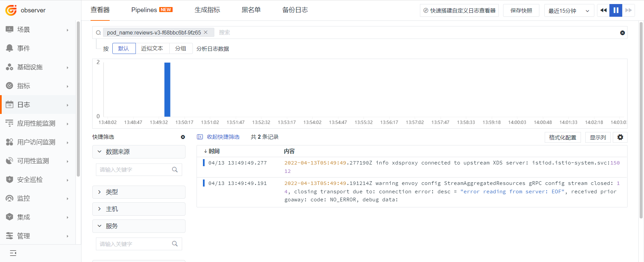
Task: Pause live log refresh
Action: (x=616, y=10)
